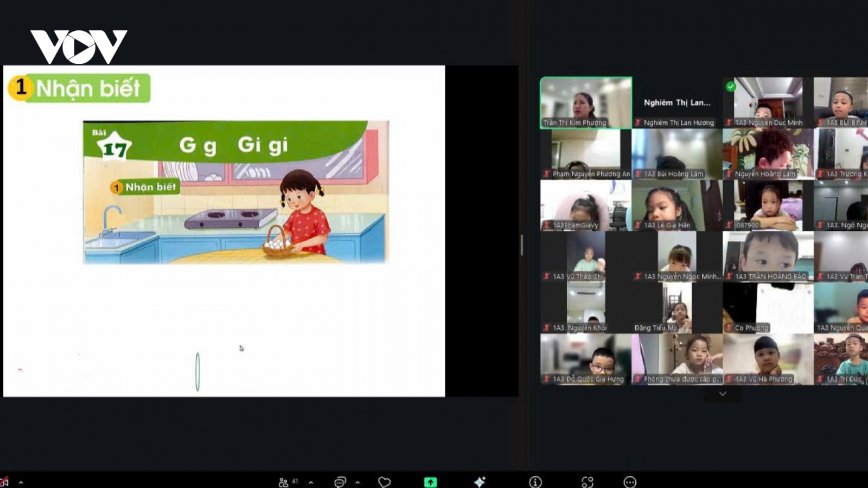
Task: Select Nguyễn Hoàng Lâm video tile
Action: point(768,154)
